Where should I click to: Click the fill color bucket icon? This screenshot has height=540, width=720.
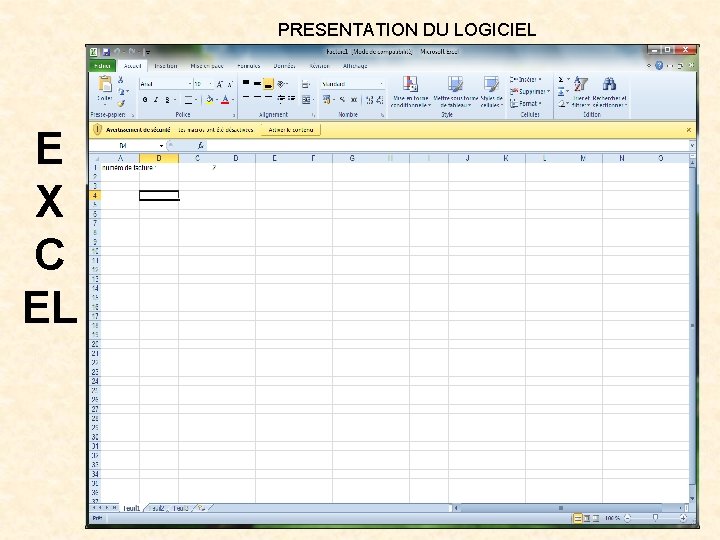point(209,100)
